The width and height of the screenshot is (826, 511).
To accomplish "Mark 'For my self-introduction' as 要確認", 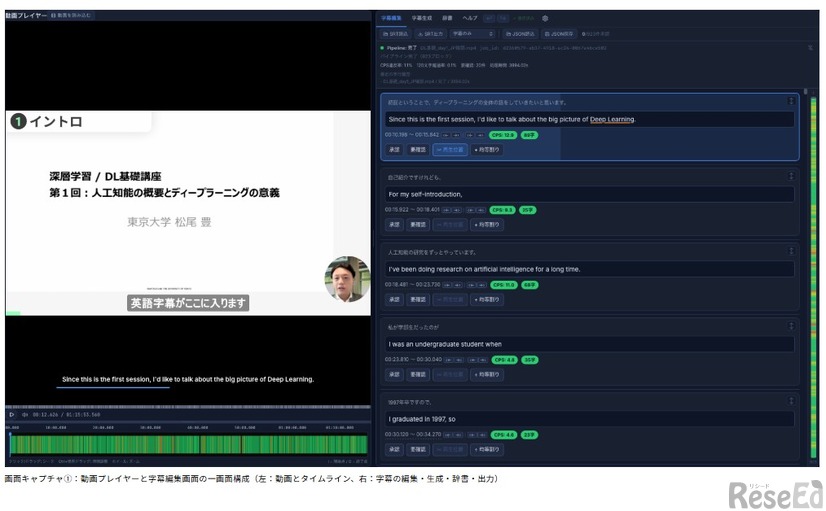I will coord(418,224).
